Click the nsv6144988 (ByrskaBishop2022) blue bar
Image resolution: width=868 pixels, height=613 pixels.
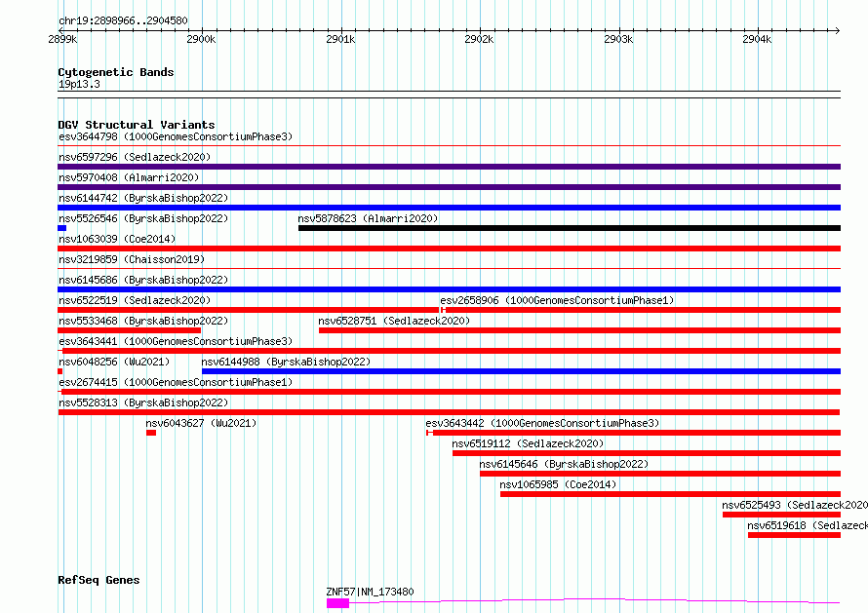click(x=522, y=371)
